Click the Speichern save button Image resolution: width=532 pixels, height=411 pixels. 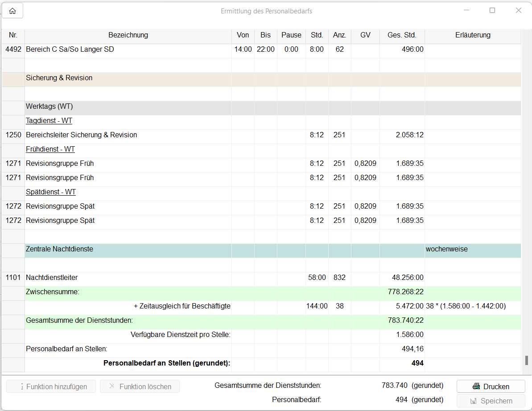491,401
